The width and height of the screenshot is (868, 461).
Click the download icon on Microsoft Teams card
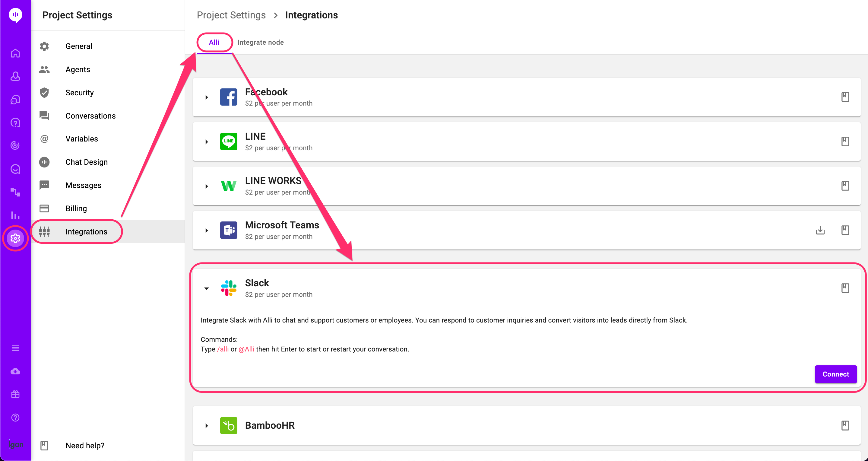820,230
